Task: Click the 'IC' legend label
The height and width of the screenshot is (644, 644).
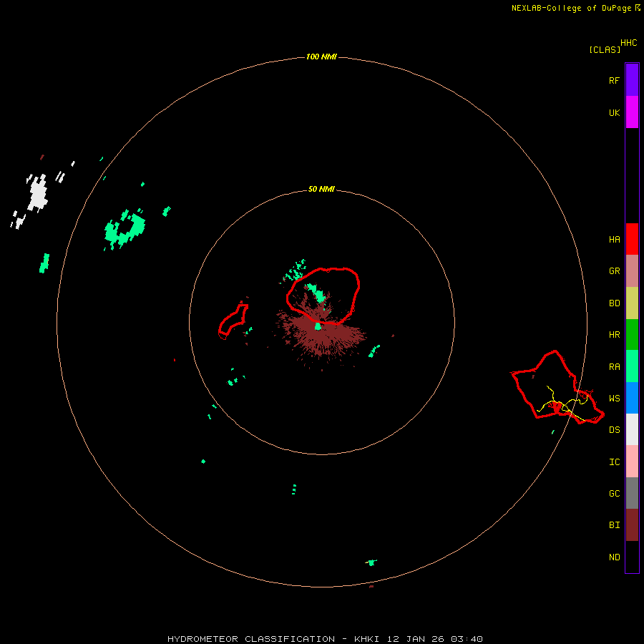Action: tap(614, 462)
